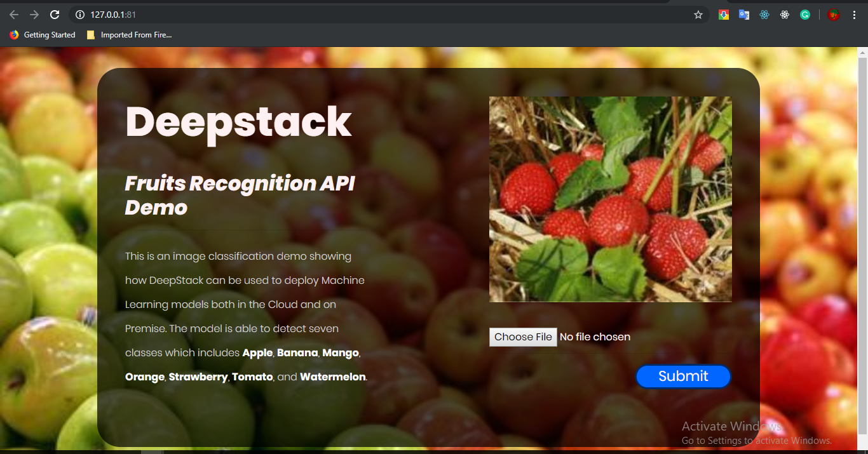Open the Chrome three-dot menu

pos(854,15)
